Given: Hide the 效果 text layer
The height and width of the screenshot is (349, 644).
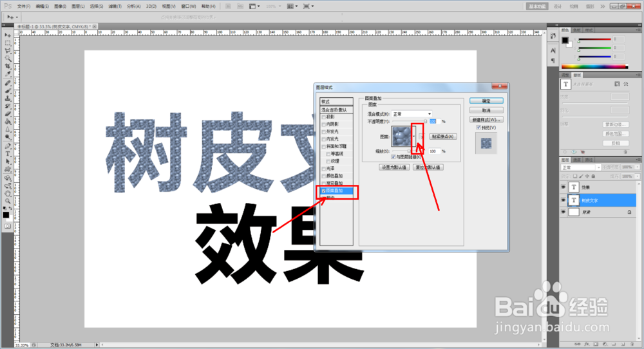Looking at the screenshot, I should pyautogui.click(x=563, y=187).
